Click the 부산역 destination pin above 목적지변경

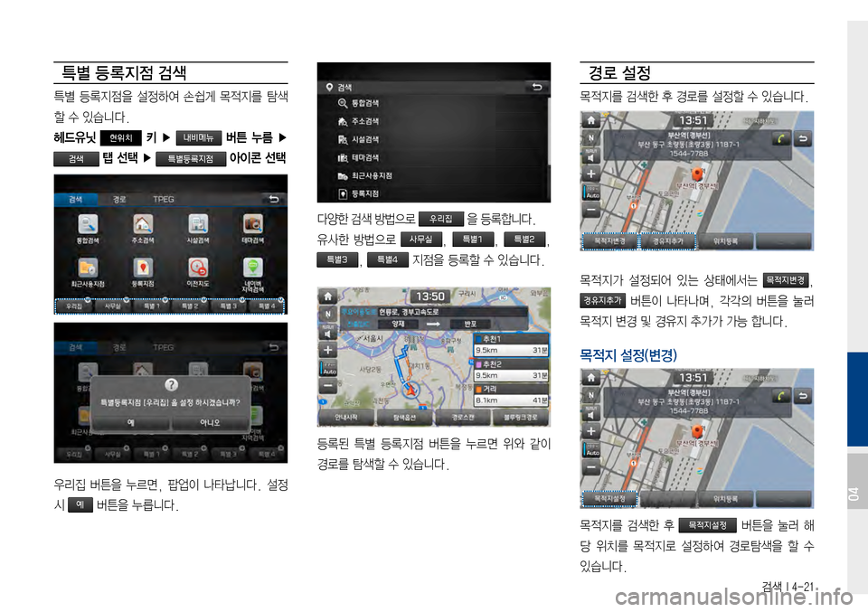(697, 174)
